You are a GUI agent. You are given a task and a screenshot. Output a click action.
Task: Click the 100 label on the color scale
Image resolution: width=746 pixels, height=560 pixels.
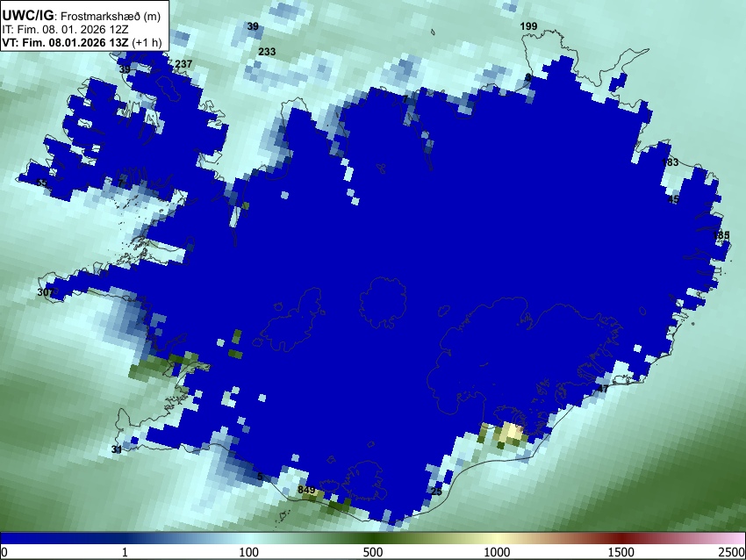tap(249, 552)
